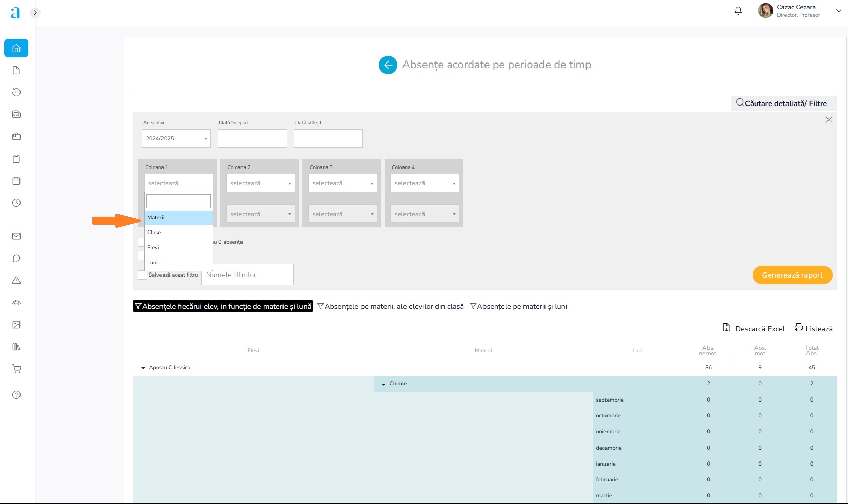
Task: Open the help question mark icon
Action: [x=16, y=395]
